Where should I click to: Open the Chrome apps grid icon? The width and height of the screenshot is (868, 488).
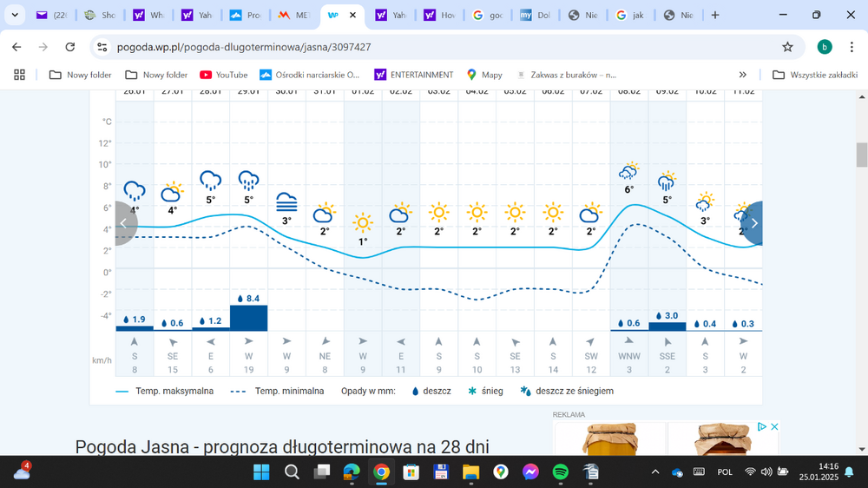(19, 75)
